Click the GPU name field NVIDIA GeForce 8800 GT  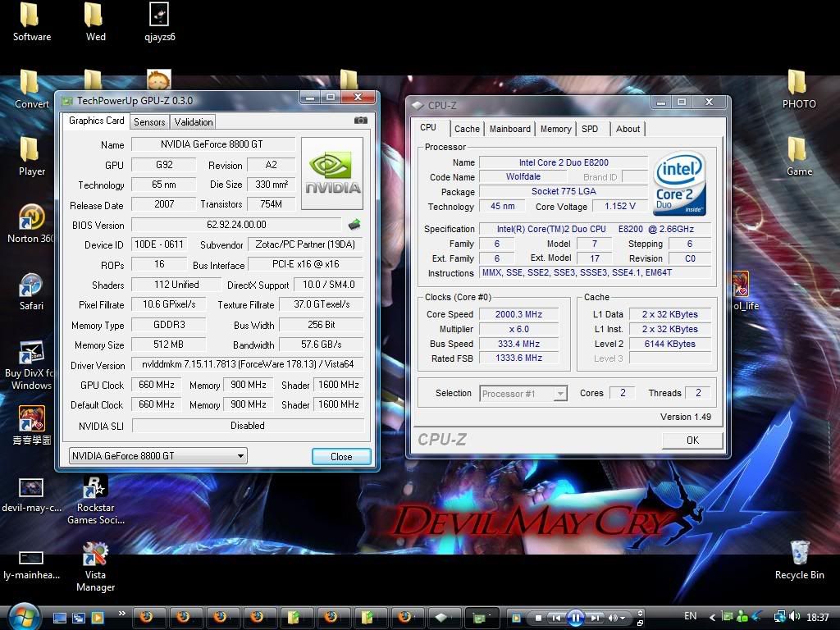[212, 144]
